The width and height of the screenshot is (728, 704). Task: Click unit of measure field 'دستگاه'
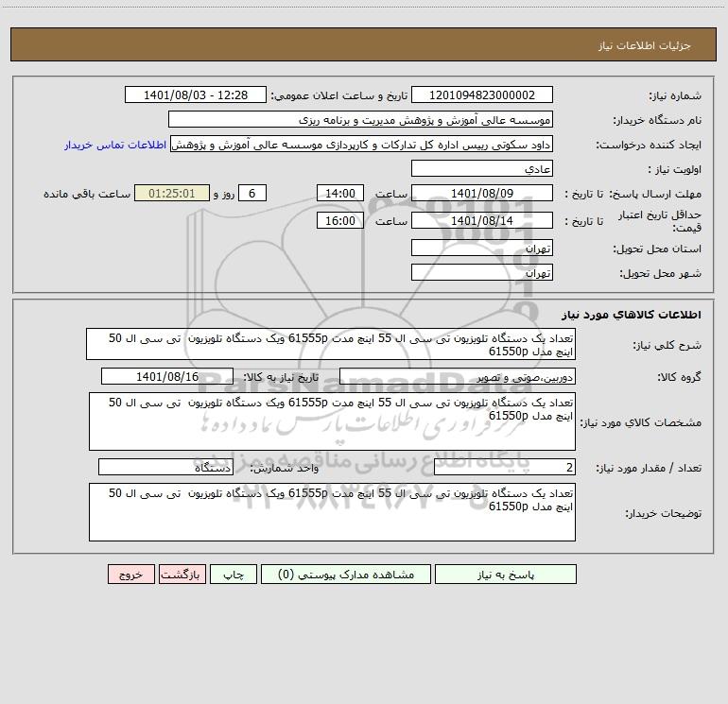165,467
